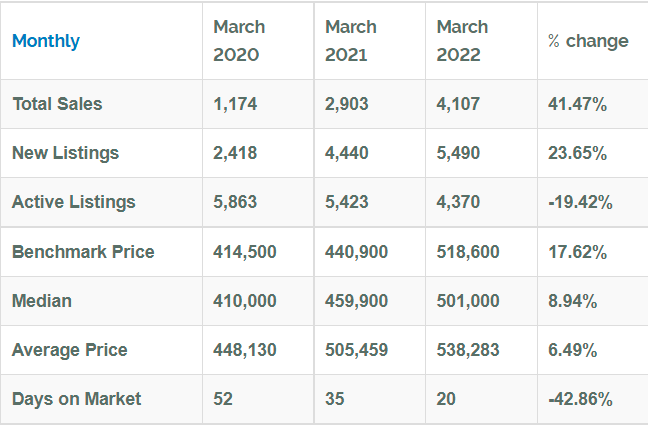Select the -42.86% Days on Market cell
Screen dimensions: 648x427
point(580,399)
